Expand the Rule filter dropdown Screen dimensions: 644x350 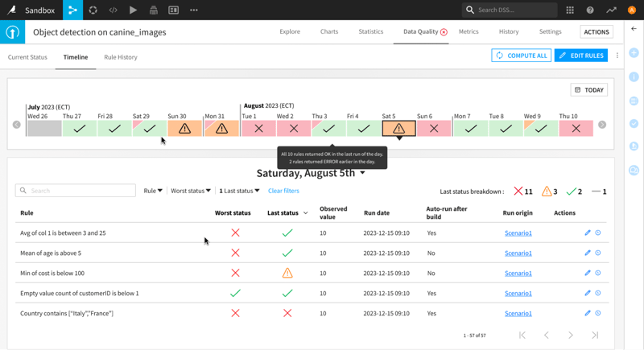pos(153,191)
